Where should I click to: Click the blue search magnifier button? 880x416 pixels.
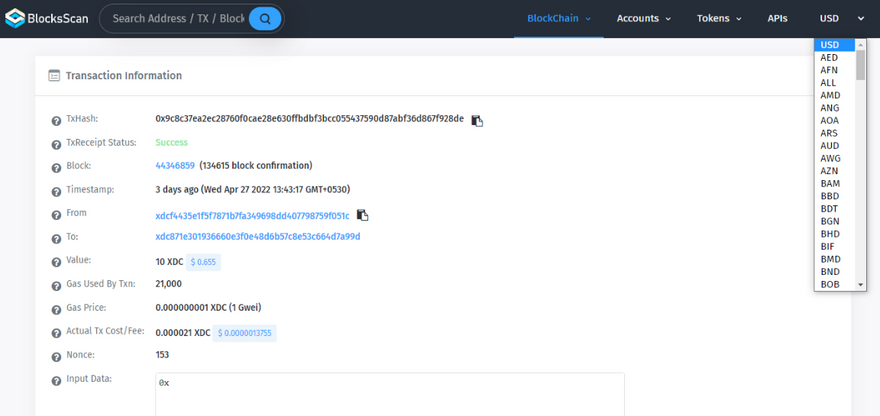(265, 19)
